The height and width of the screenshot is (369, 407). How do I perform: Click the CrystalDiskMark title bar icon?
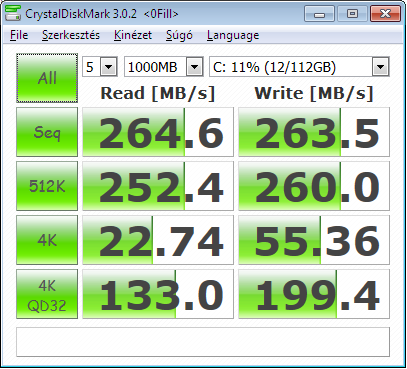13,13
